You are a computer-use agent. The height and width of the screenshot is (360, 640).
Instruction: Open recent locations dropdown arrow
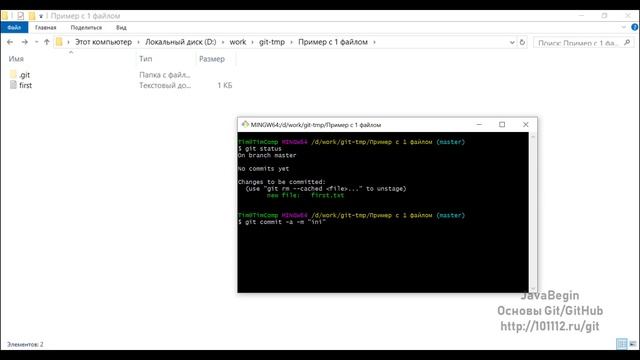(36, 42)
